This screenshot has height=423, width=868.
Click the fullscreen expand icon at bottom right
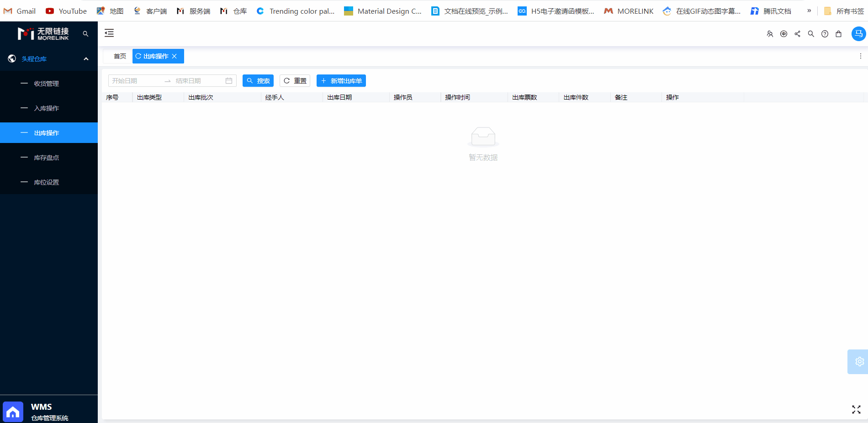(856, 410)
